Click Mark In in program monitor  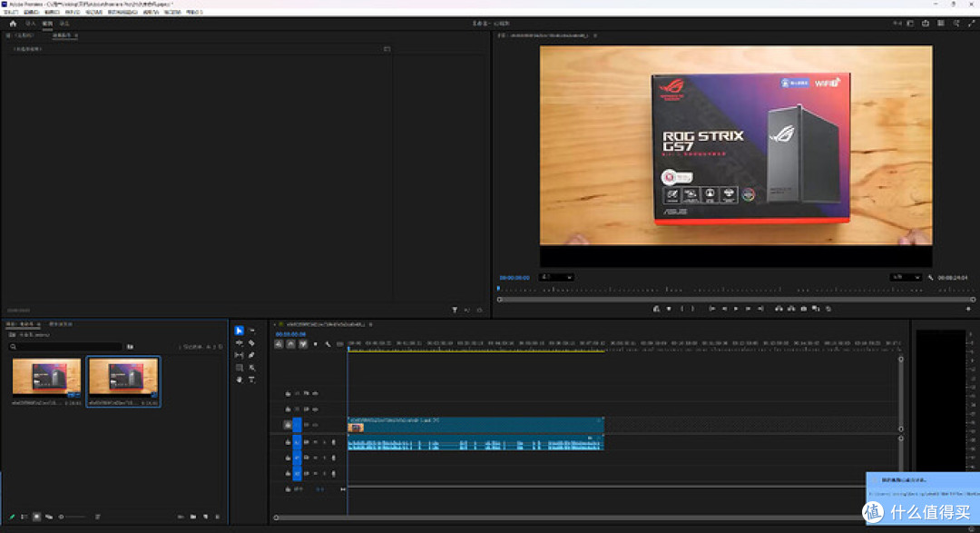point(682,309)
